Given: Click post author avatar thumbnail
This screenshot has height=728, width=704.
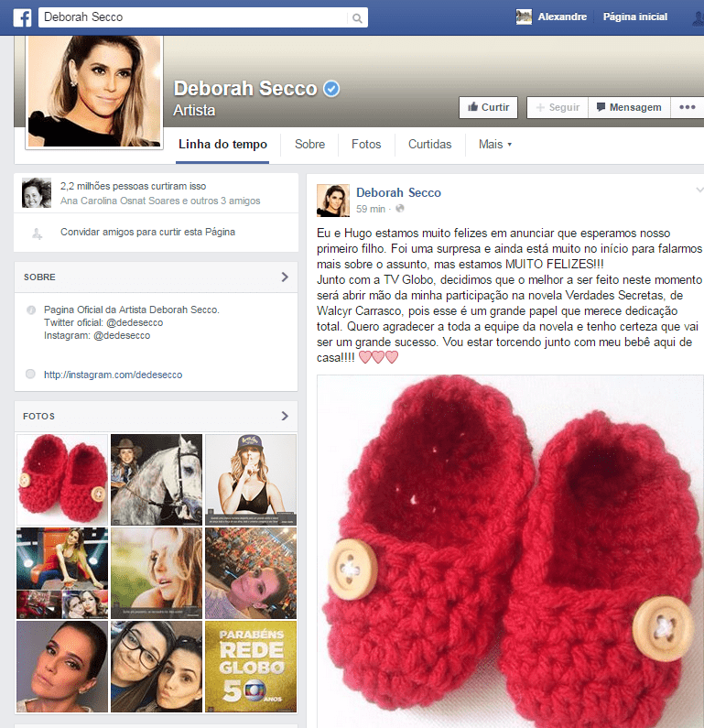Looking at the screenshot, I should pyautogui.click(x=332, y=201).
